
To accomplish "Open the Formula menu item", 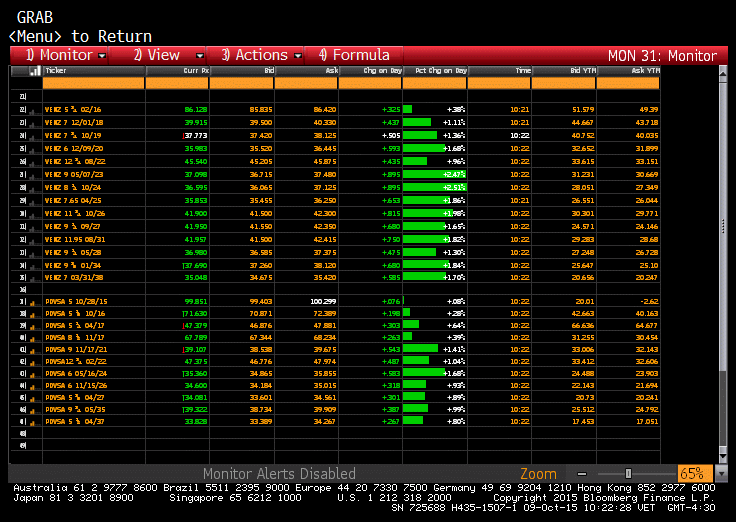I will click(354, 55).
